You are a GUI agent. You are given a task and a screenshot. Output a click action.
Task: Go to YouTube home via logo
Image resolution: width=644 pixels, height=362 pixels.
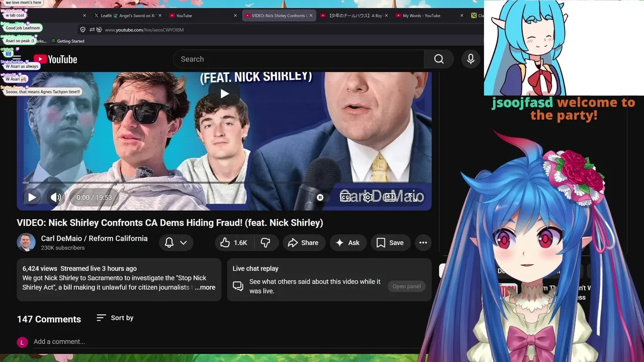tap(55, 59)
